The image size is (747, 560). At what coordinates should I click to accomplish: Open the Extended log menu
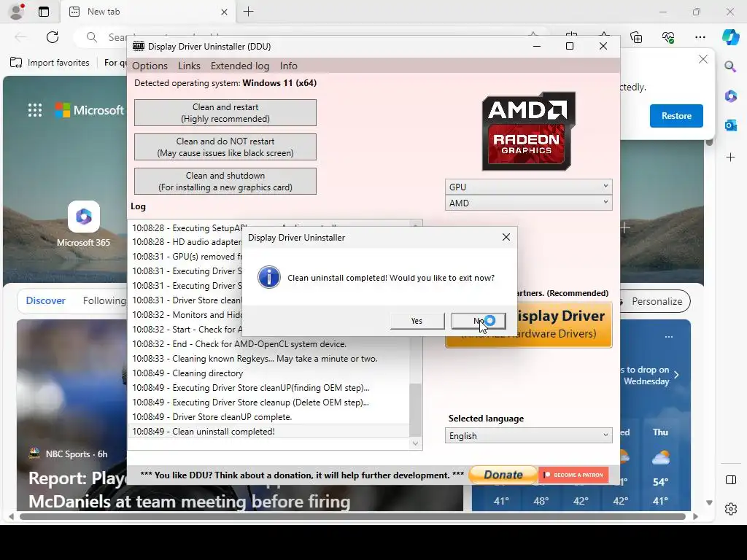pos(240,66)
